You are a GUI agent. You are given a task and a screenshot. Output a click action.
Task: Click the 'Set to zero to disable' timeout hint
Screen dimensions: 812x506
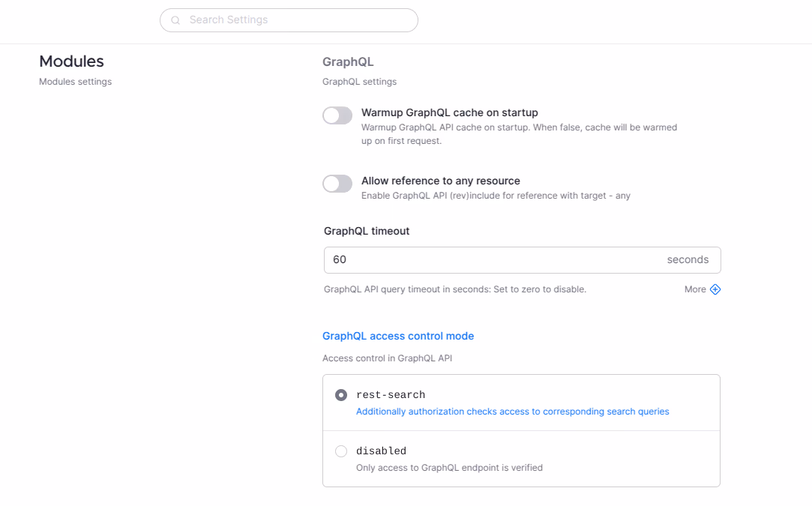coord(539,289)
